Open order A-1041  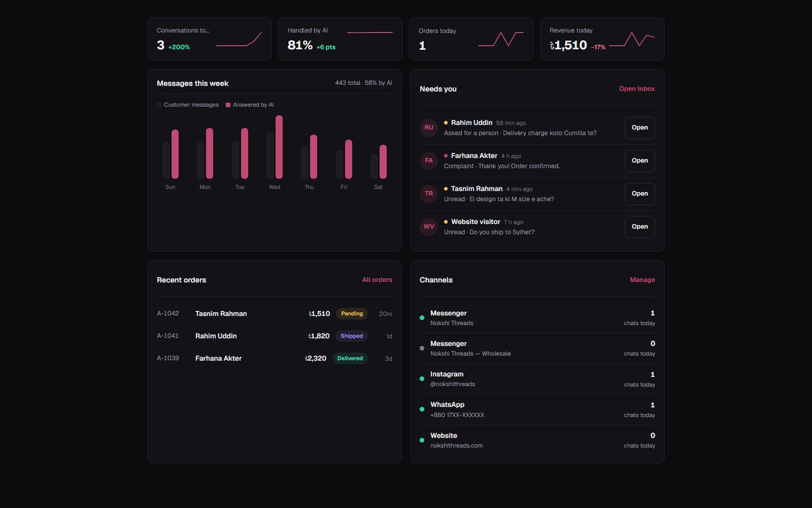pos(275,336)
